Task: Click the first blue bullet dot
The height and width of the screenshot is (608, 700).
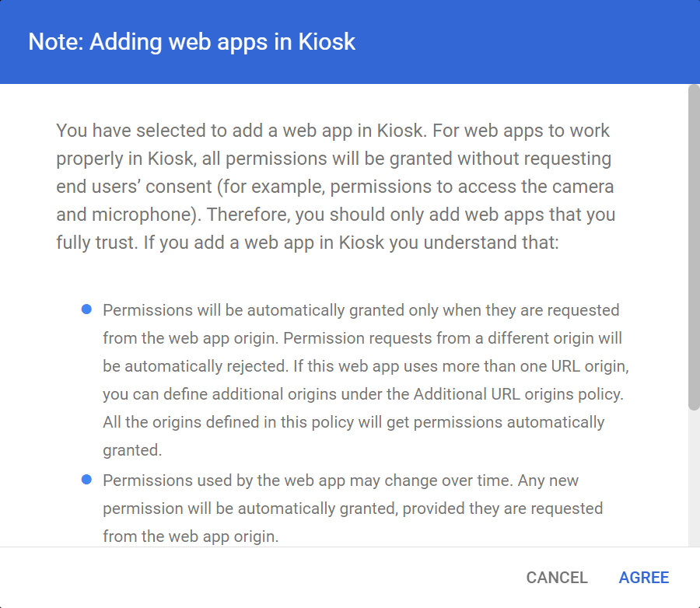Action: 86,309
